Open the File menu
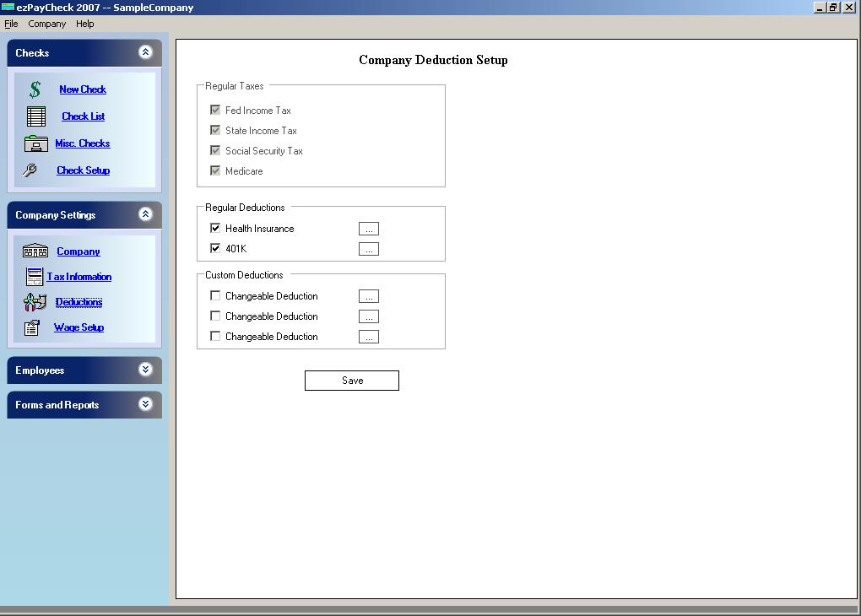The height and width of the screenshot is (616, 861). point(11,24)
